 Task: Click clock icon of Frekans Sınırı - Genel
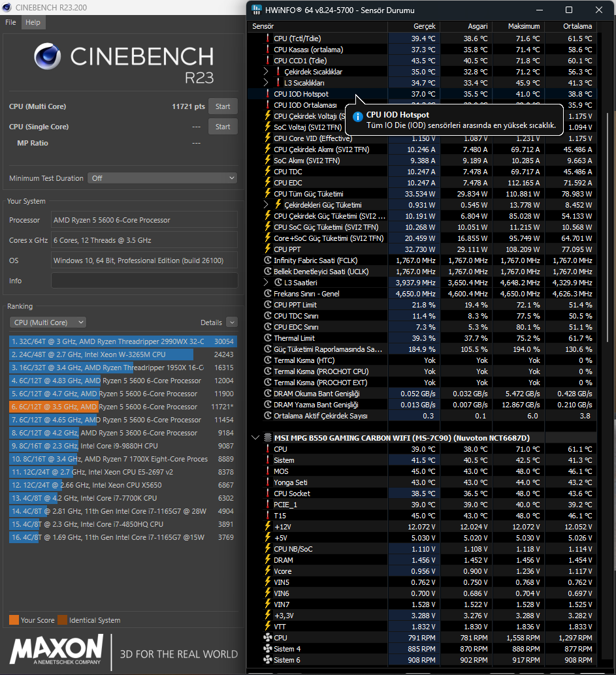coord(268,294)
